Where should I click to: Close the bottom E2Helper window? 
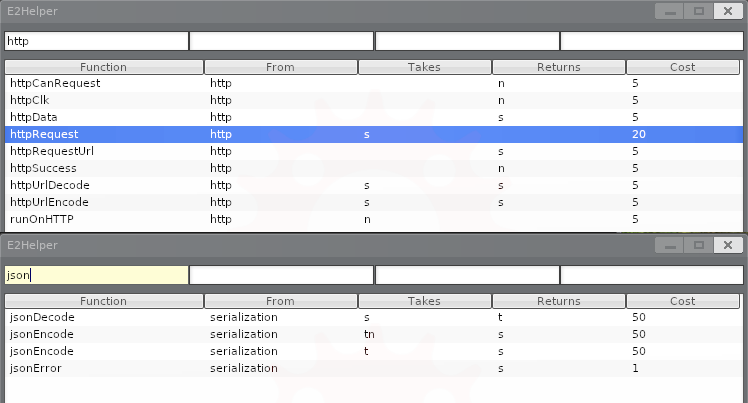click(x=728, y=245)
